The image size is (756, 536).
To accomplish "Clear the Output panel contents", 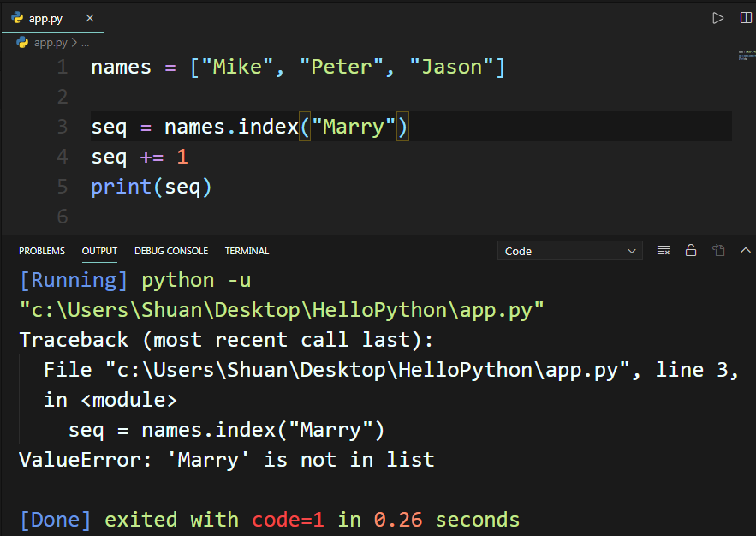I will [663, 250].
